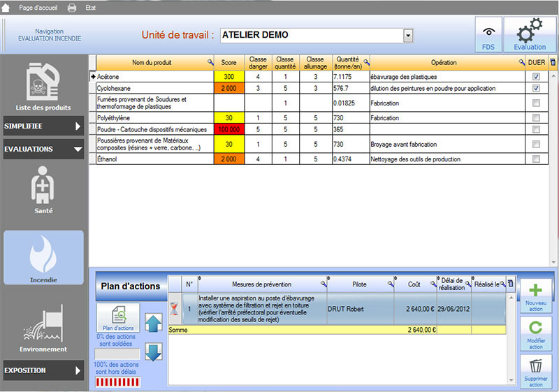Sort by the Classe quantité column header
The image size is (559, 392).
tap(285, 62)
